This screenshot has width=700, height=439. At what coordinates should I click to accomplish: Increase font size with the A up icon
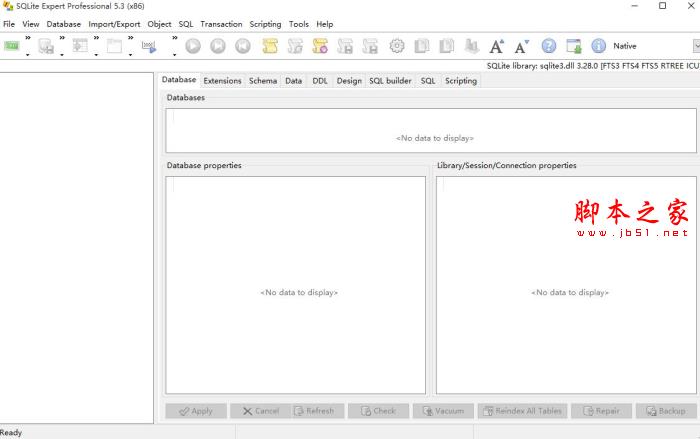coord(496,46)
